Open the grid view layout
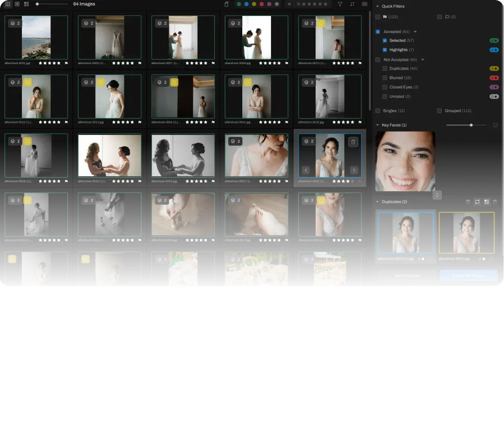Image resolution: width=504 pixels, height=437 pixels. pyautogui.click(x=8, y=4)
